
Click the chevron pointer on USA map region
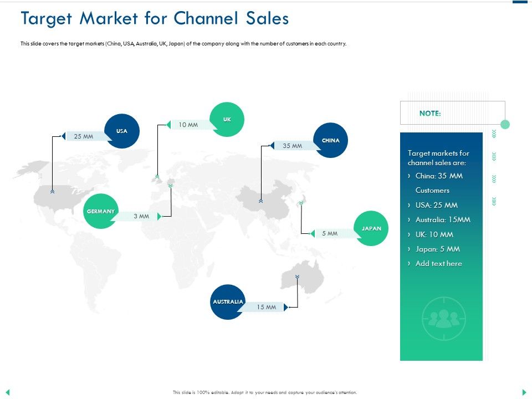click(52, 192)
